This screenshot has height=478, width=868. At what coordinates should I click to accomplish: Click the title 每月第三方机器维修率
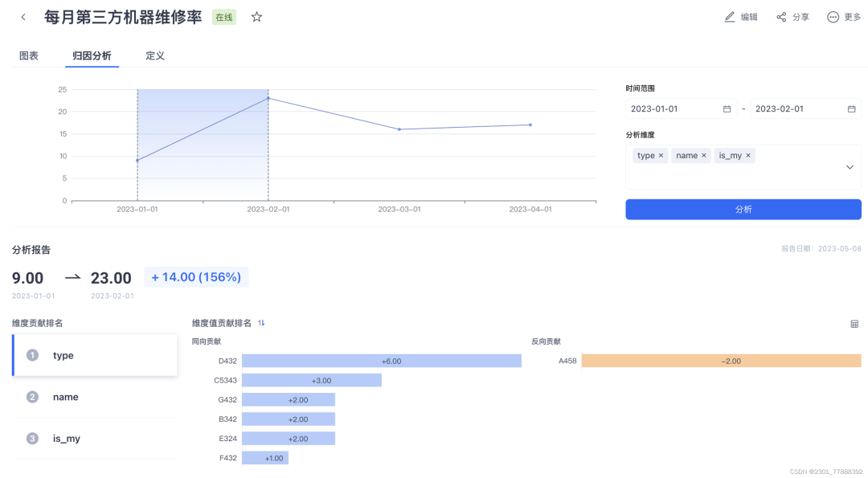pos(124,17)
